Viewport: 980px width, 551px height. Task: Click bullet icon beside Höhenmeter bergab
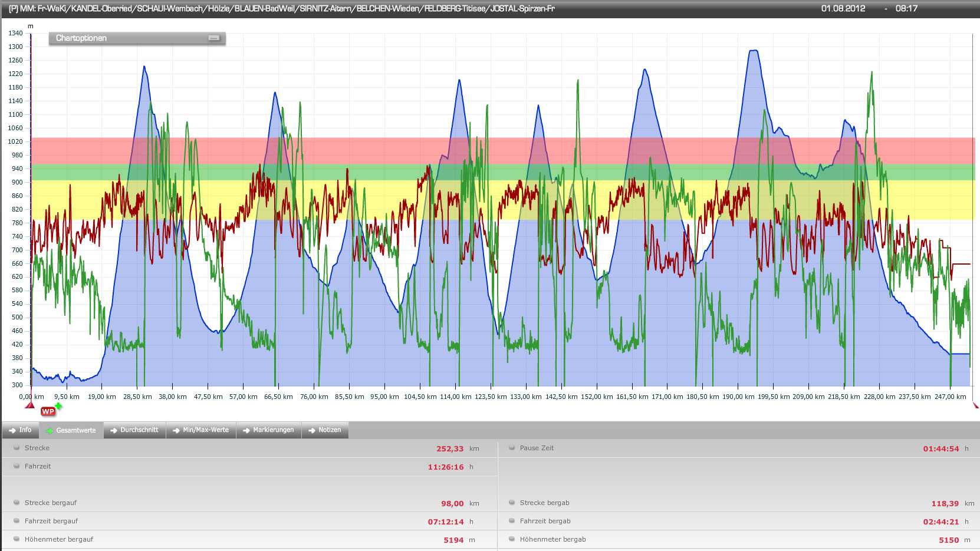coord(512,539)
